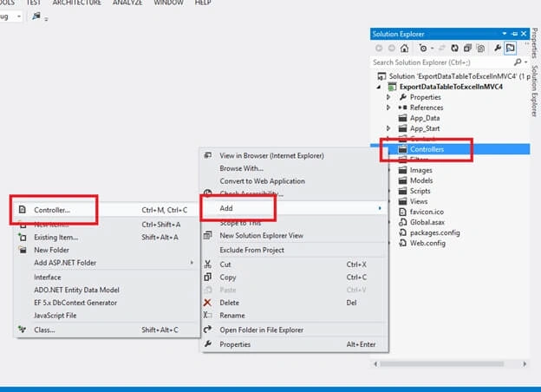Click the Show All Files icon
Viewport: 541px width, 392px height.
pyautogui.click(x=480, y=49)
